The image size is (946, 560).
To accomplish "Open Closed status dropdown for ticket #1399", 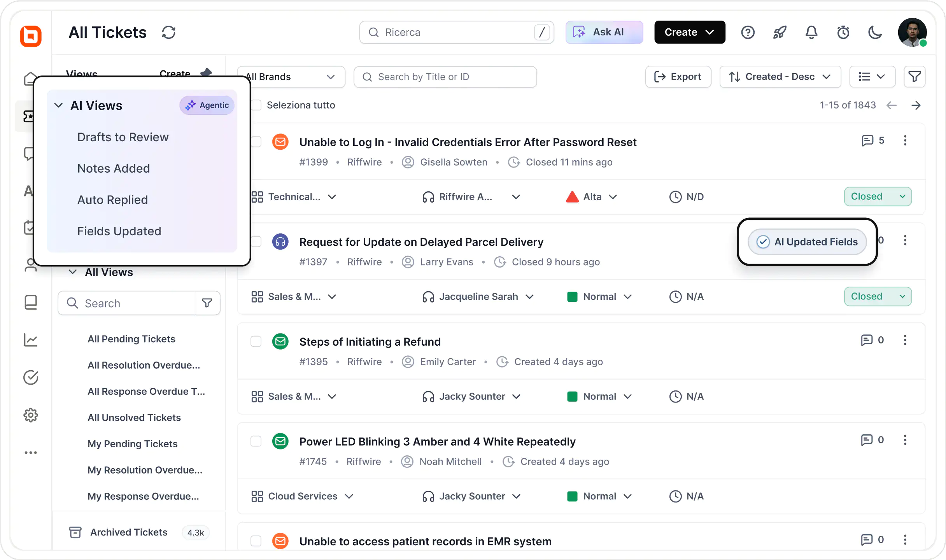I will [878, 196].
